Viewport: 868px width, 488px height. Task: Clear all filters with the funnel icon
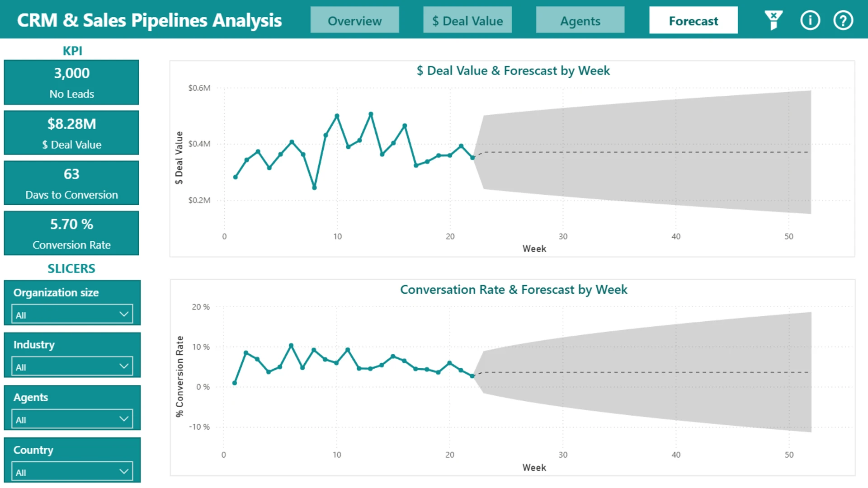[774, 20]
